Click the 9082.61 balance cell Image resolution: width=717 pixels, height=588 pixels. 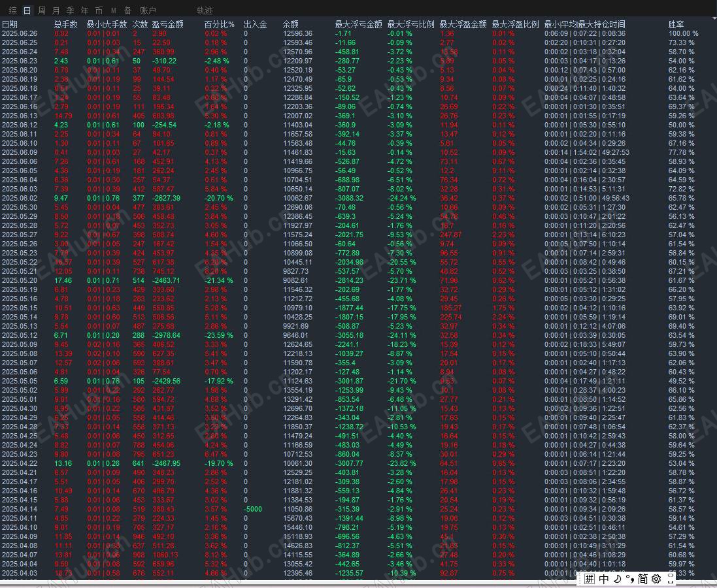tap(295, 280)
